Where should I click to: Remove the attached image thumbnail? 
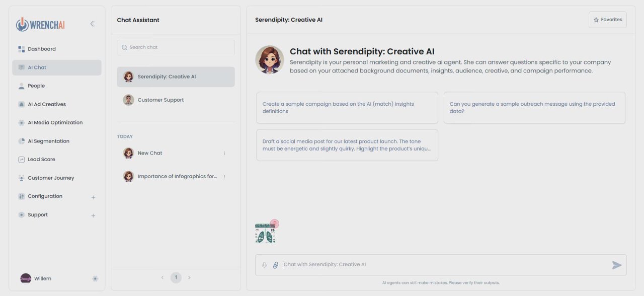click(274, 224)
